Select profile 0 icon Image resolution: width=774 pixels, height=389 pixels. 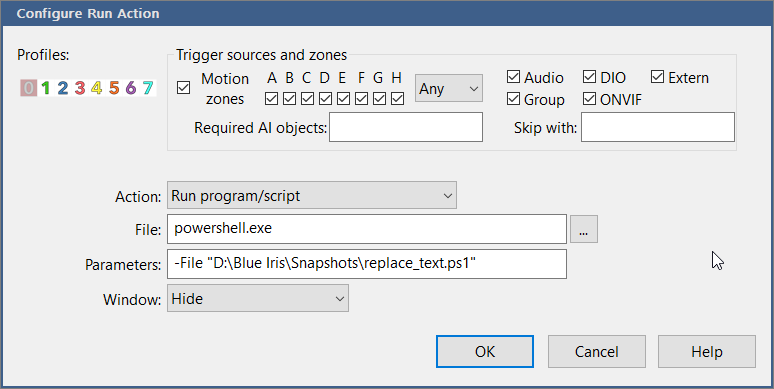pyautogui.click(x=29, y=88)
